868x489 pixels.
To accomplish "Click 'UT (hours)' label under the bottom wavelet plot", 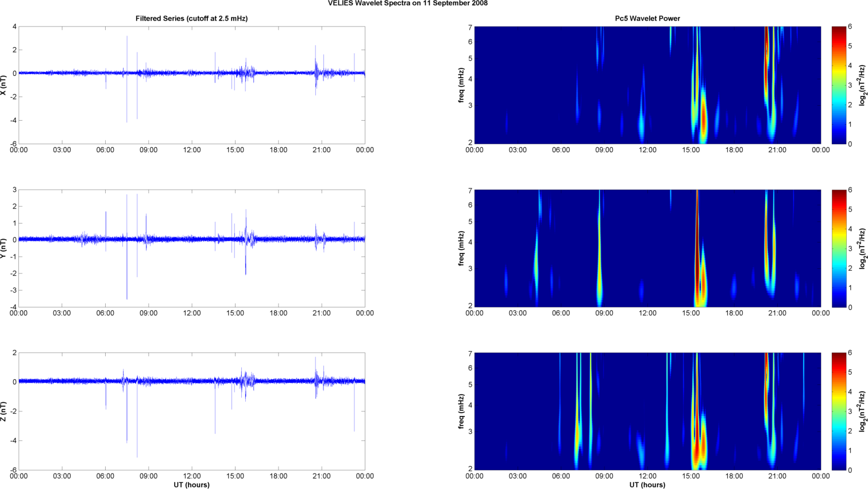I will [647, 484].
